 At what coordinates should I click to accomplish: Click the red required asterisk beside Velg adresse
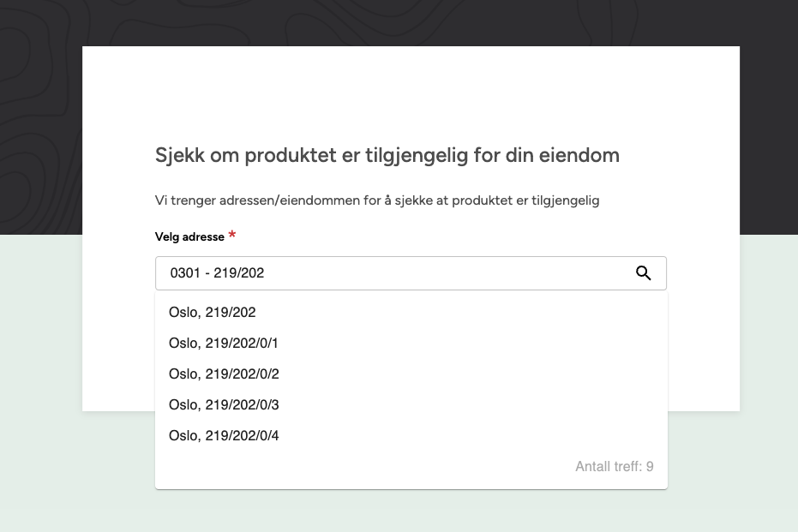click(x=231, y=235)
